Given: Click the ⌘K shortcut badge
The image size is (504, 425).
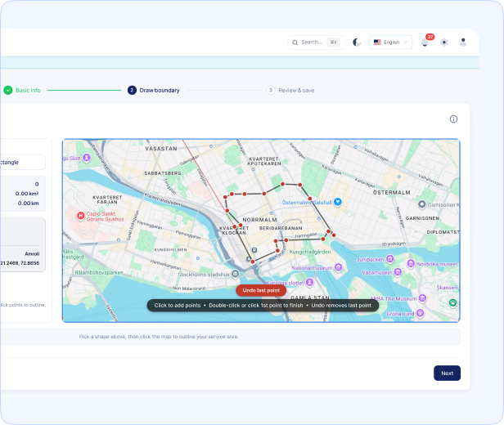Looking at the screenshot, I should [334, 42].
